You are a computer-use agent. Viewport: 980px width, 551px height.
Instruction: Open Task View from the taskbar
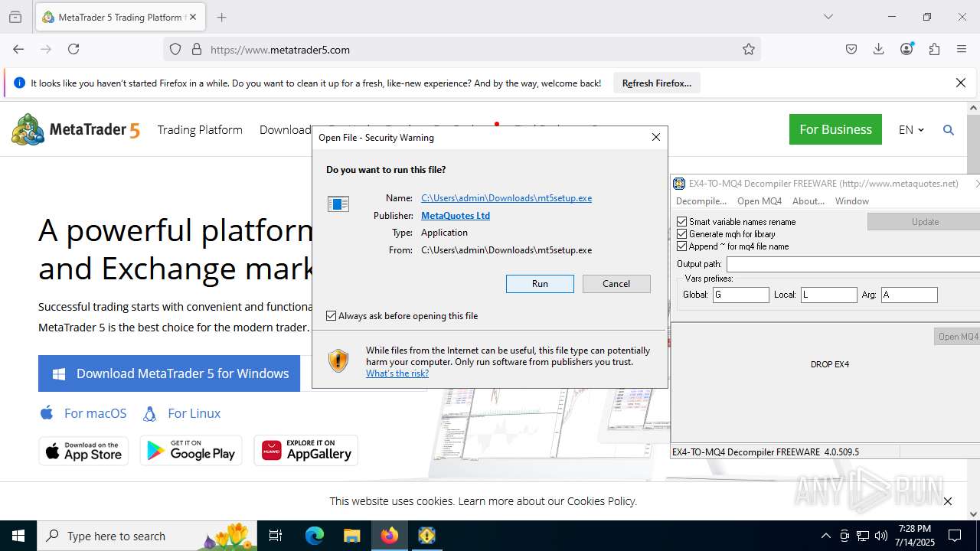(x=276, y=536)
